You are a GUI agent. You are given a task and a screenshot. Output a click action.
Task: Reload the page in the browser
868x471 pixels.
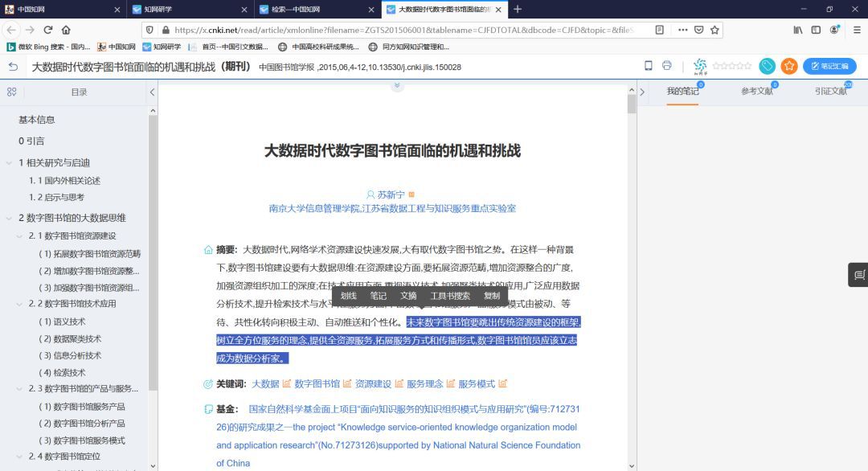(47, 30)
